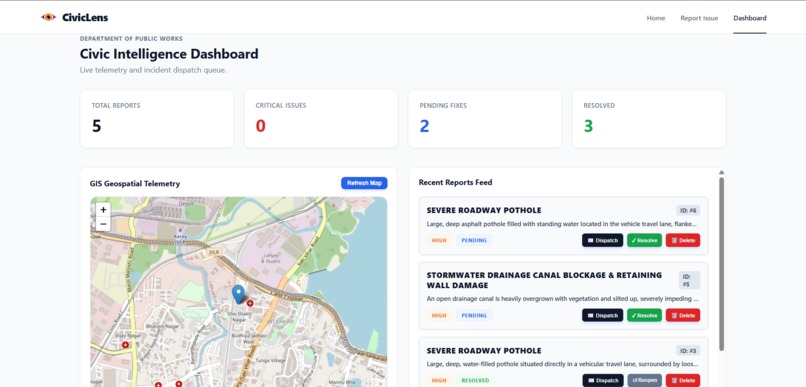
Task: Go to the Report Issue page
Action: [x=699, y=18]
